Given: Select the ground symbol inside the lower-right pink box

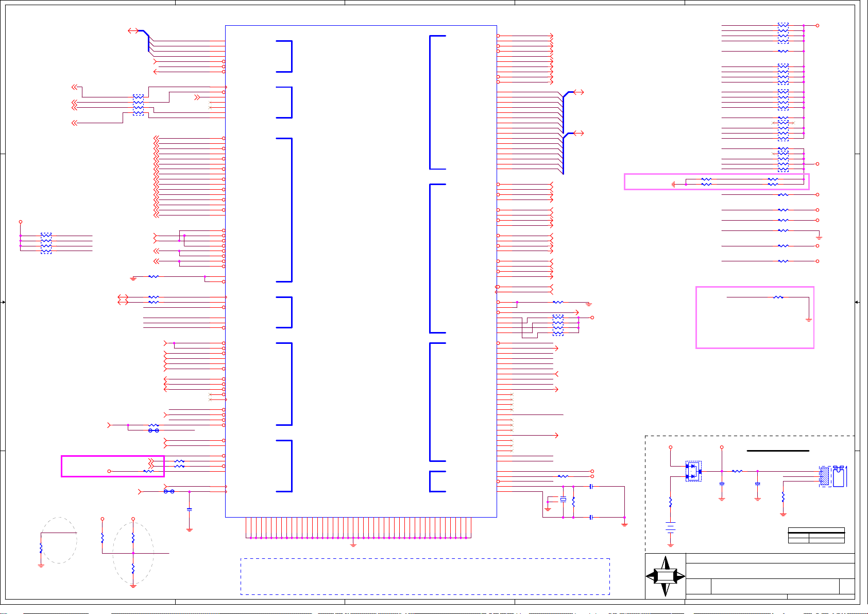Looking at the screenshot, I should (809, 320).
